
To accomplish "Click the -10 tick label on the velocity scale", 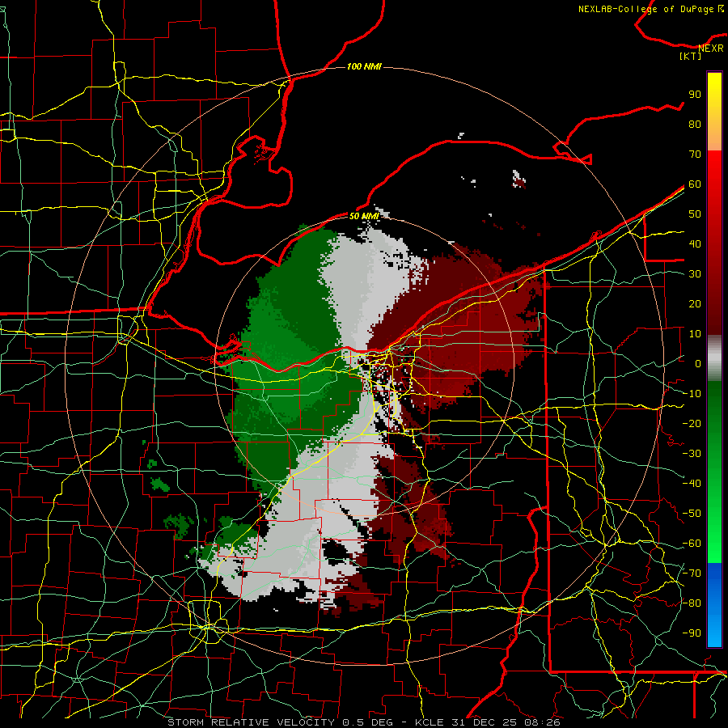I will pos(692,394).
